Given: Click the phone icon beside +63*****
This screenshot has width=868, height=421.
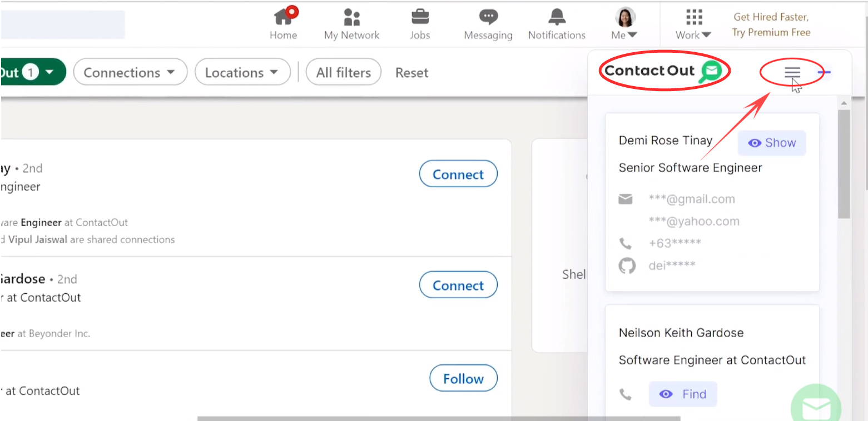Looking at the screenshot, I should [626, 243].
